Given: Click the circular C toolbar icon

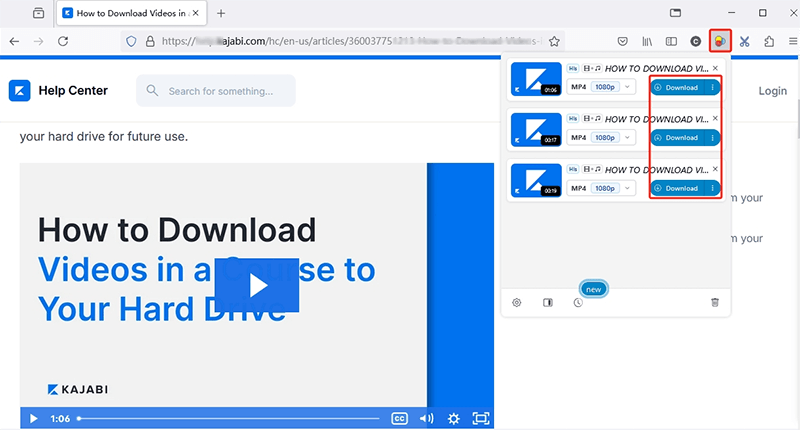Looking at the screenshot, I should click(x=695, y=41).
